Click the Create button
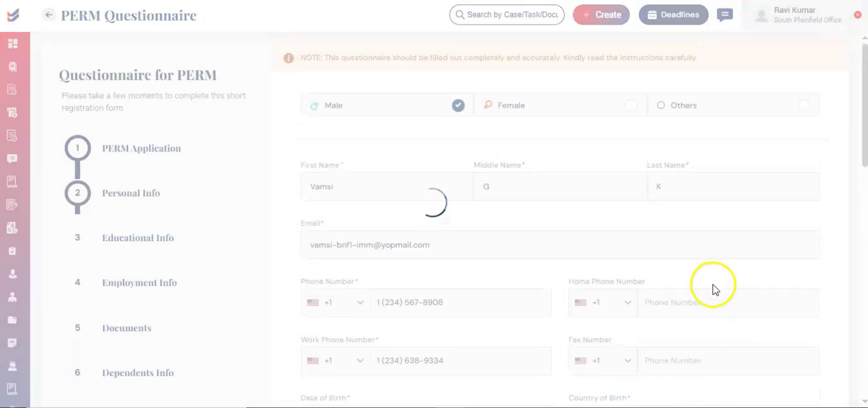 [x=601, y=15]
